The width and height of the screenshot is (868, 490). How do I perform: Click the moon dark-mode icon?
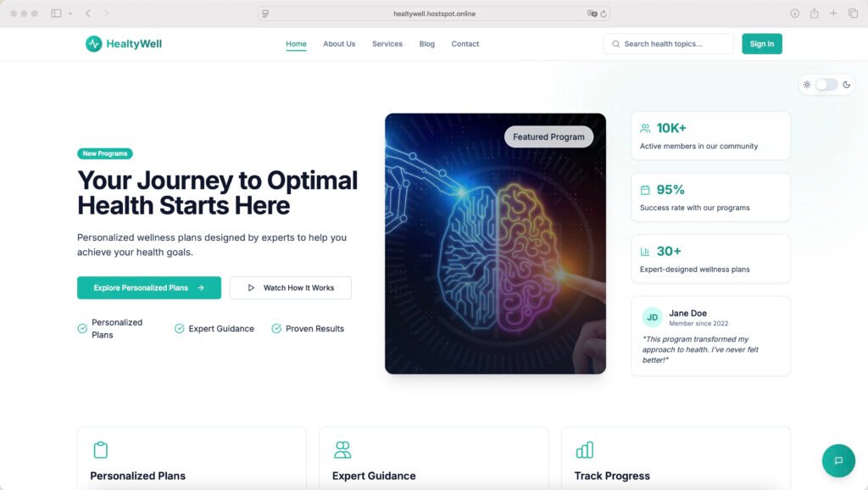coord(847,85)
